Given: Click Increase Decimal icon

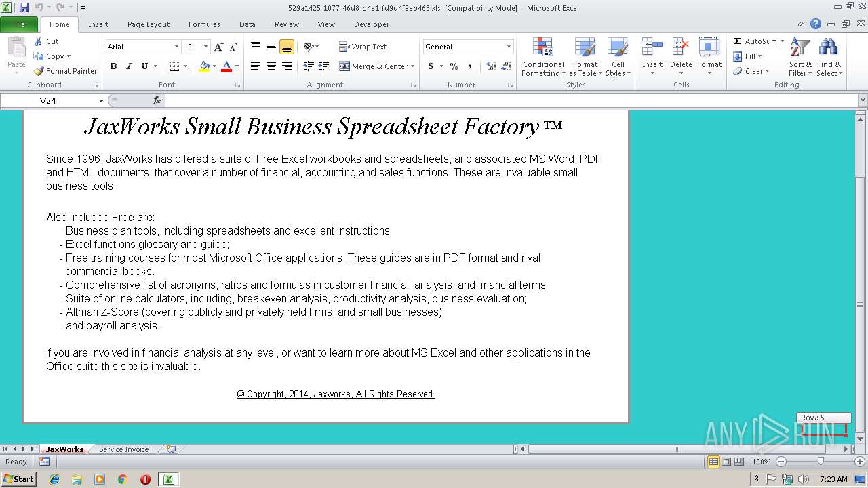Looking at the screenshot, I should (491, 66).
